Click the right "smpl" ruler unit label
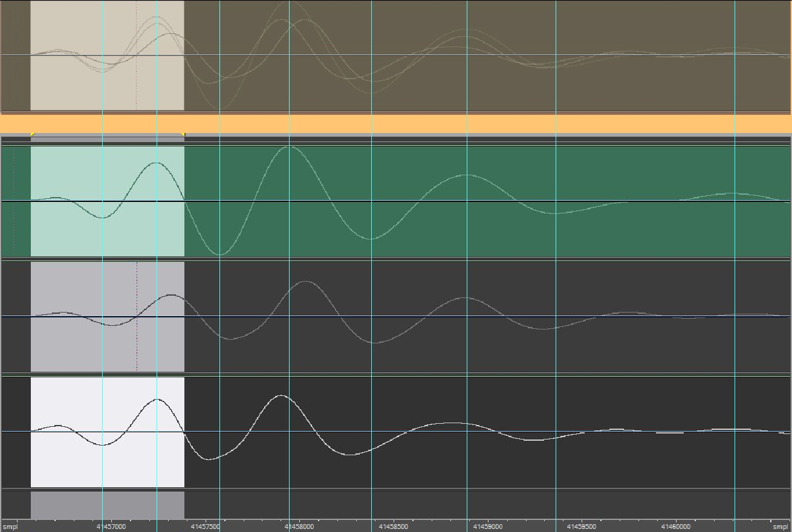This screenshot has width=792, height=532. [781, 527]
